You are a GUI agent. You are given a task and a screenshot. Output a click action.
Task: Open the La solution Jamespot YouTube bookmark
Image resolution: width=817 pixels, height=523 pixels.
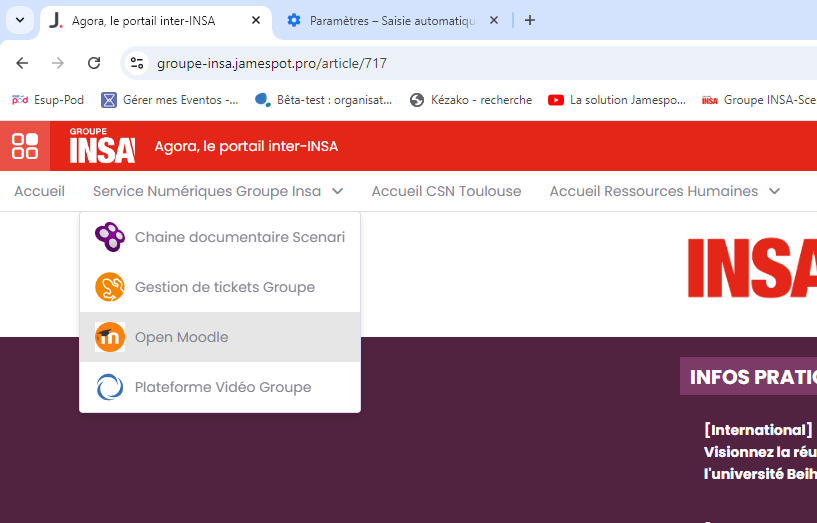[617, 100]
